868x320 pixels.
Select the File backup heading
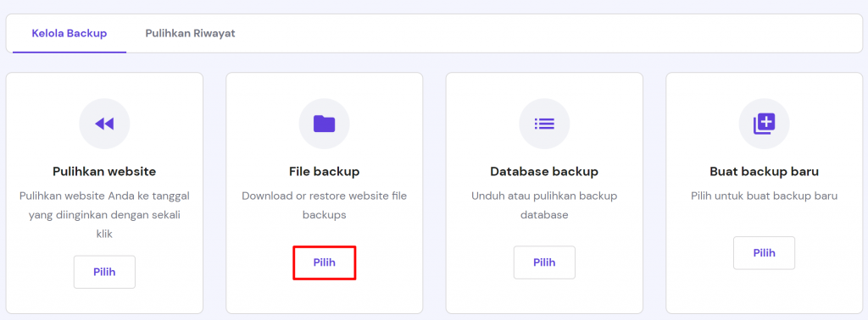click(x=325, y=172)
